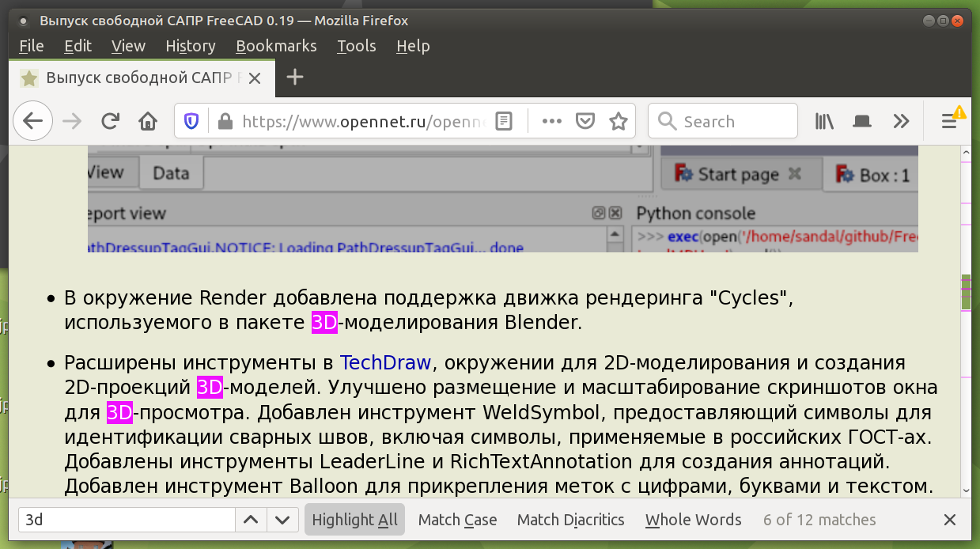Open the Bookmarks menu
Image resolution: width=980 pixels, height=549 pixels.
(x=276, y=46)
